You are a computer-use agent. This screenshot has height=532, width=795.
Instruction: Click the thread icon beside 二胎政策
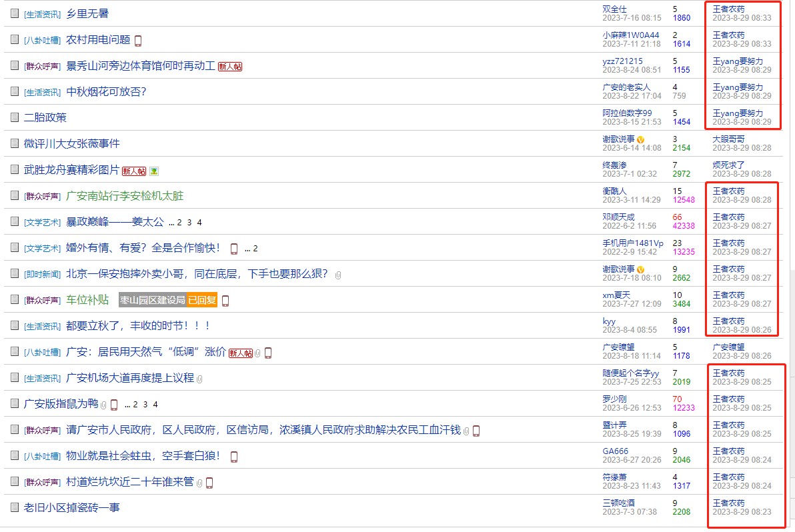point(15,117)
